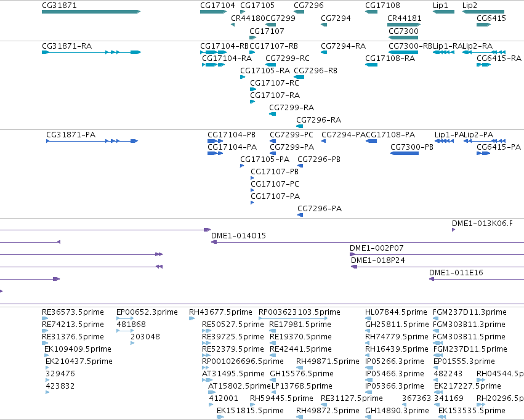
Task: Select the RE36573.5prime EST label
Action: pyautogui.click(x=73, y=312)
